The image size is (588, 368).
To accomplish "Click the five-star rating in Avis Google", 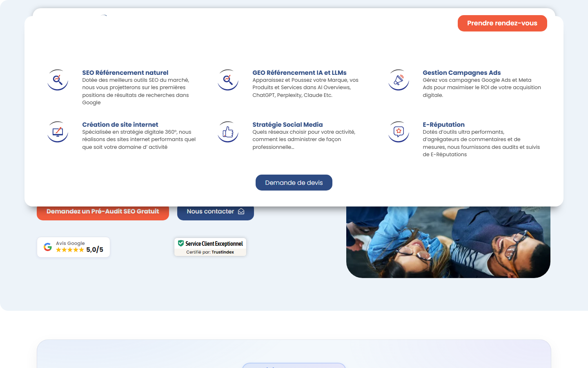I will pyautogui.click(x=70, y=250).
